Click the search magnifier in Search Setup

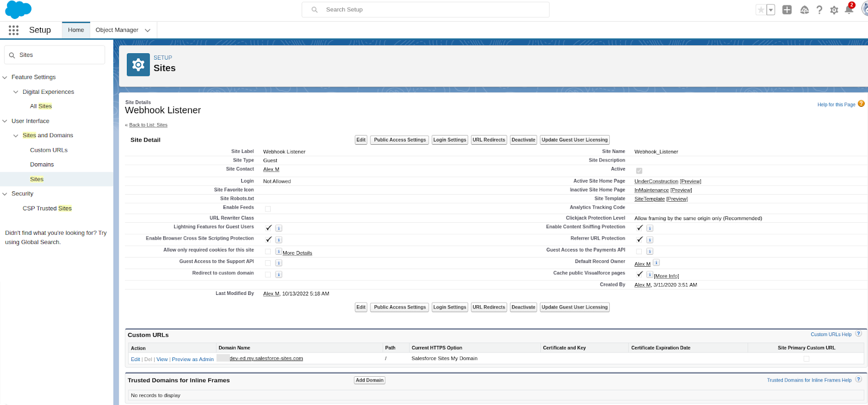(315, 10)
